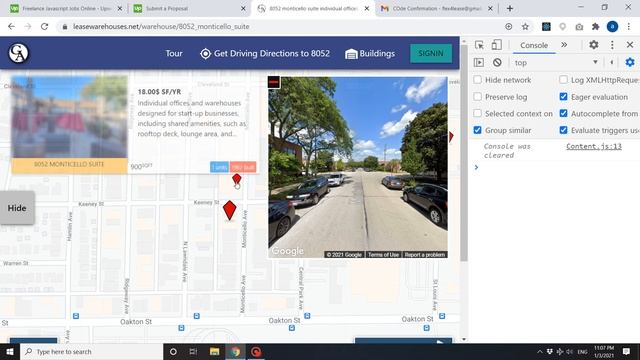The height and width of the screenshot is (360, 640).
Task: Open the 8052 Monticello Suite listing thumbnail
Action: coord(69,117)
